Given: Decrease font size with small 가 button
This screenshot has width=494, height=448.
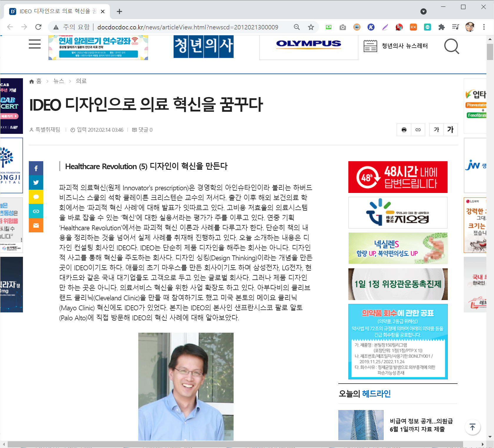Looking at the screenshot, I should pyautogui.click(x=436, y=130).
